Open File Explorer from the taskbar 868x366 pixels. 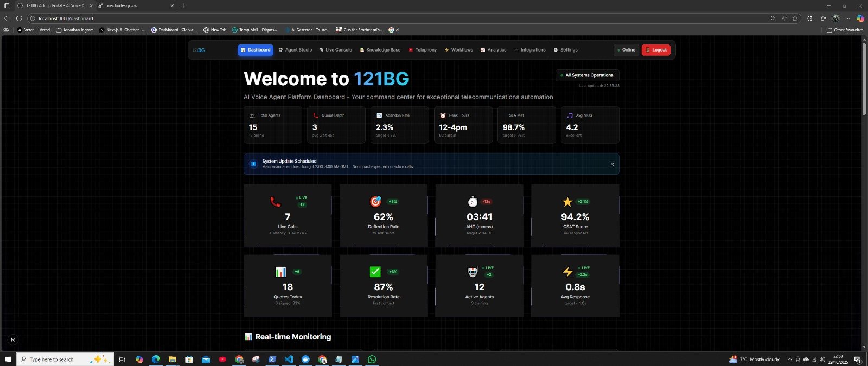pos(172,359)
